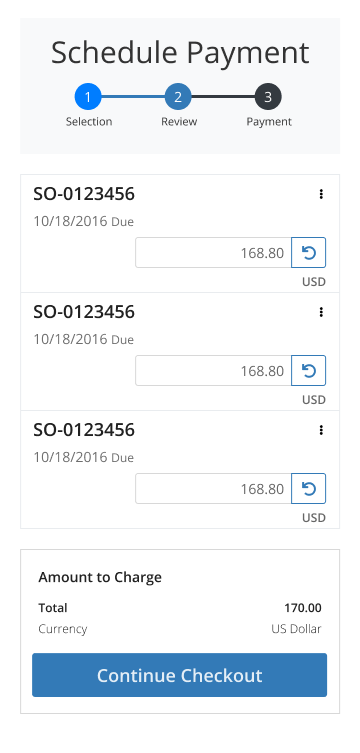Click the Total 170.00 amount value
Image resolution: width=360 pixels, height=753 pixels.
click(303, 608)
